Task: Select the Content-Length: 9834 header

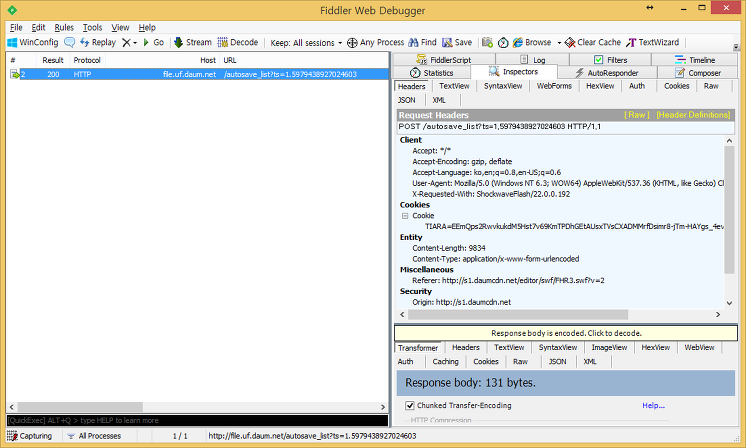Action: 449,248
